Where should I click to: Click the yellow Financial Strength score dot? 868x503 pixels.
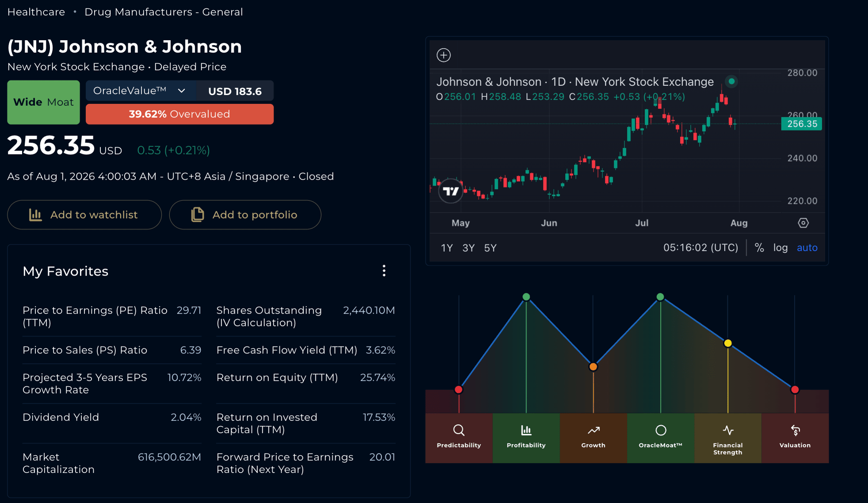click(728, 343)
